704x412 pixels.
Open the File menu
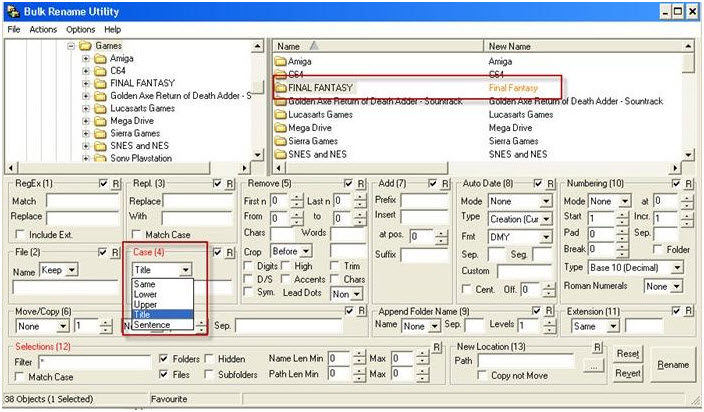click(x=14, y=30)
